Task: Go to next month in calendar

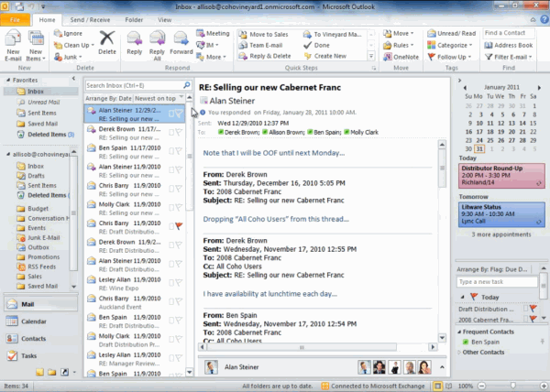Action: click(539, 88)
